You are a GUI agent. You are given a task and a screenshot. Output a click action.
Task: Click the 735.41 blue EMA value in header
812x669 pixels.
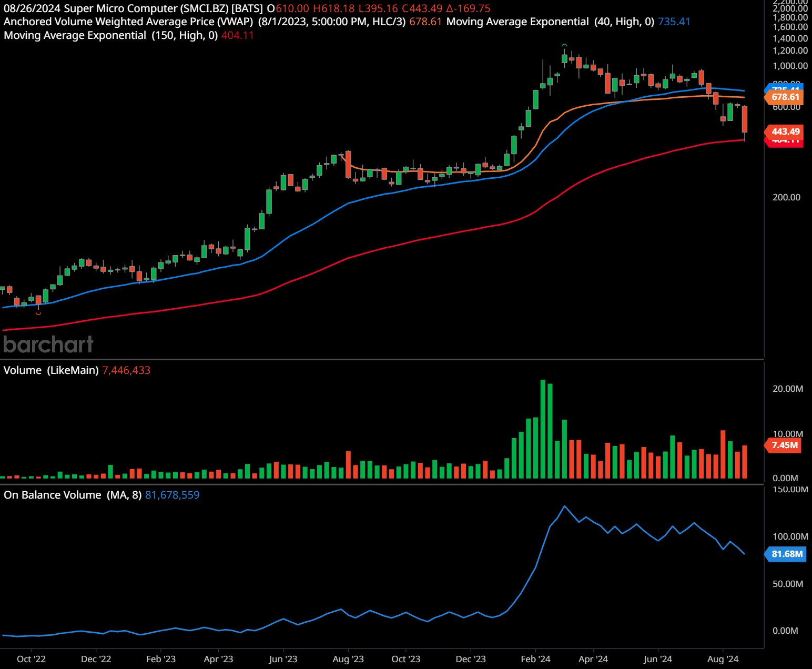[674, 22]
